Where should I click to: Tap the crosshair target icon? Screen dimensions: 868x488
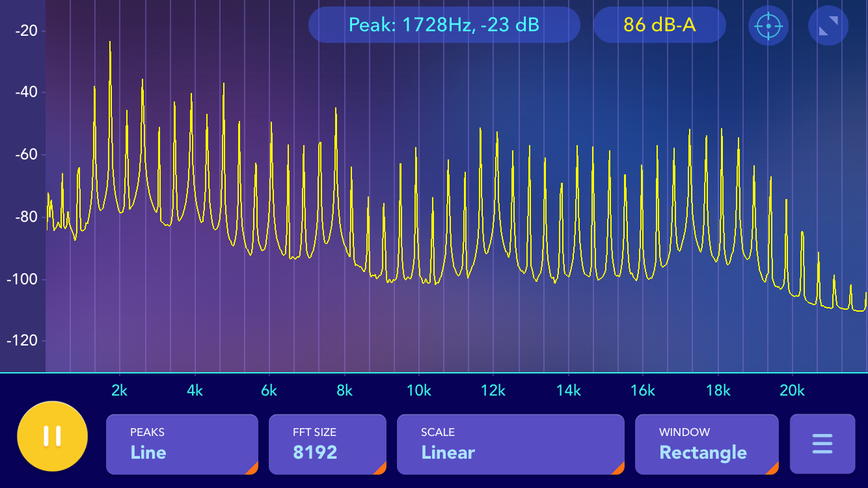(768, 26)
